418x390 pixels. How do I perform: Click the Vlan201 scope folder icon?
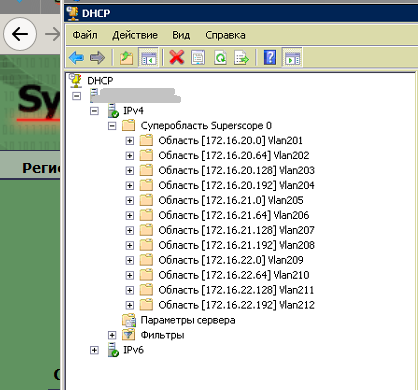tap(146, 140)
